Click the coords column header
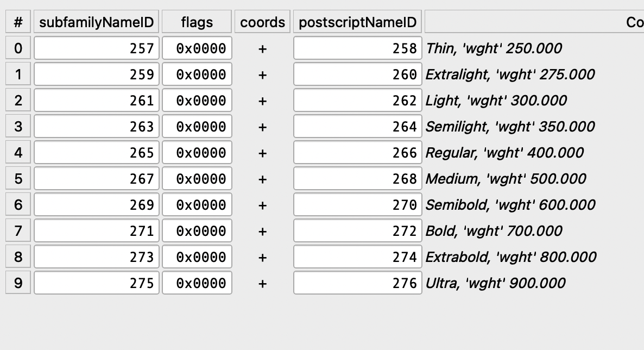 (263, 22)
